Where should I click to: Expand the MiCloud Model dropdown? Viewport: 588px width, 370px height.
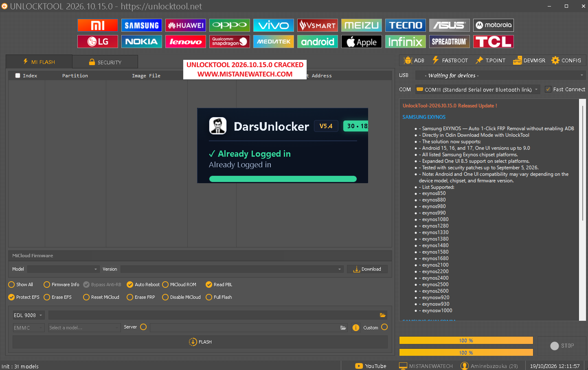63,269
